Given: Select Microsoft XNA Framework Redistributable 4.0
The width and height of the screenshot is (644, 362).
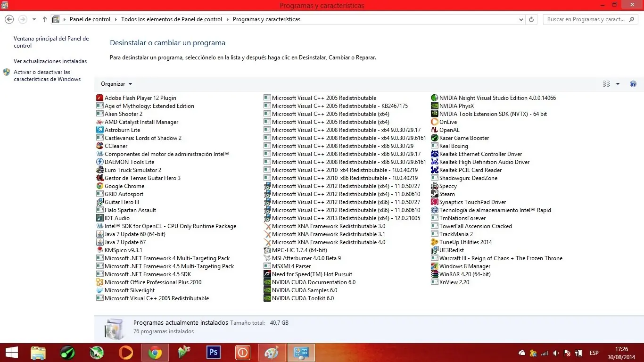Looking at the screenshot, I should click(324, 242).
